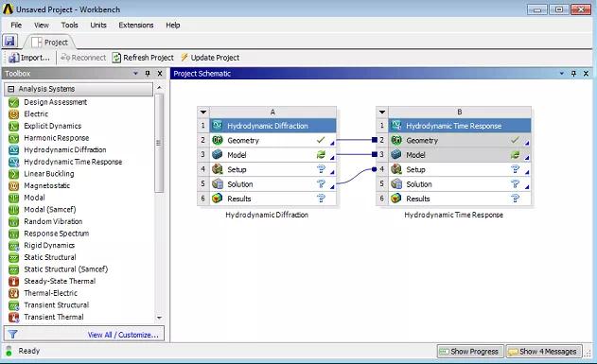Select Harmonic Response in the Toolbox
597x364 pixels.
tap(49, 138)
